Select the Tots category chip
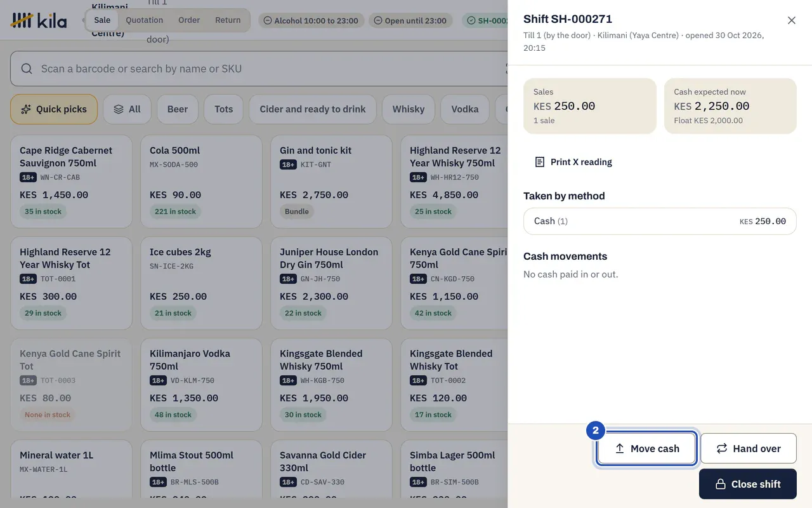The height and width of the screenshot is (508, 812). 223,109
